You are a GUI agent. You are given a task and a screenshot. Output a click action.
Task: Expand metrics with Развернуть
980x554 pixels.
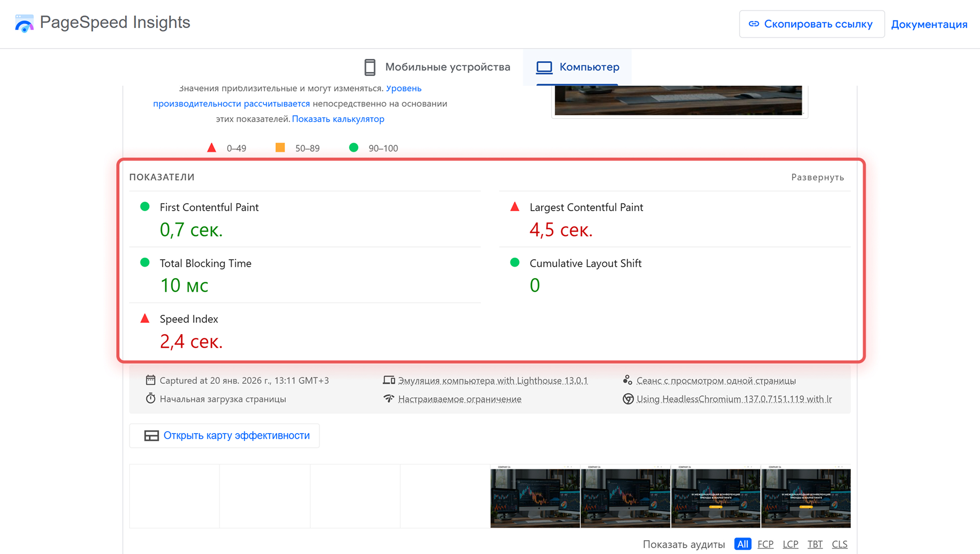[817, 177]
